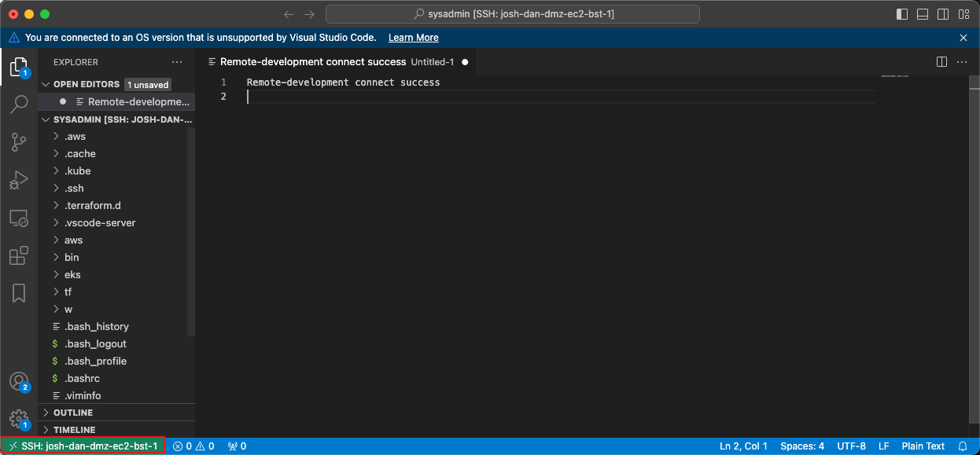Open the Bookmarks view icon
This screenshot has height=455, width=980.
point(19,293)
